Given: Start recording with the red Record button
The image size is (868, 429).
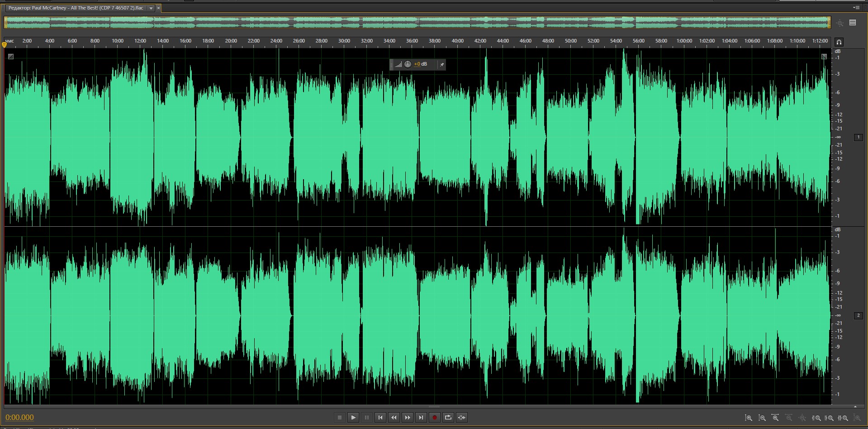Looking at the screenshot, I should [435, 417].
